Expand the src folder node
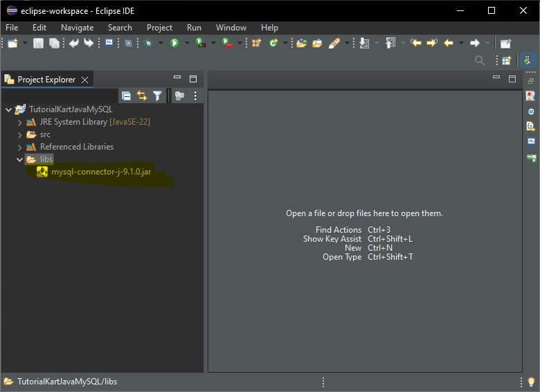Image resolution: width=540 pixels, height=392 pixels. point(19,135)
